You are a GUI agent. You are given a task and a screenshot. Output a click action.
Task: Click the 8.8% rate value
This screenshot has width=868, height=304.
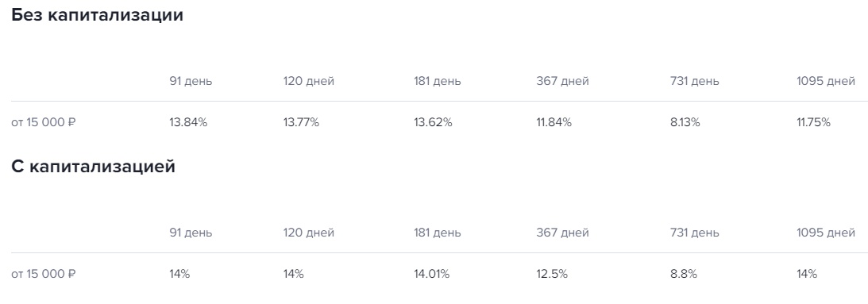(684, 274)
